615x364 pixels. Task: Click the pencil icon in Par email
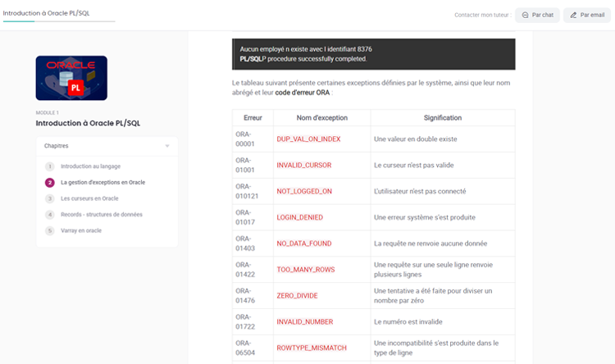pos(572,15)
